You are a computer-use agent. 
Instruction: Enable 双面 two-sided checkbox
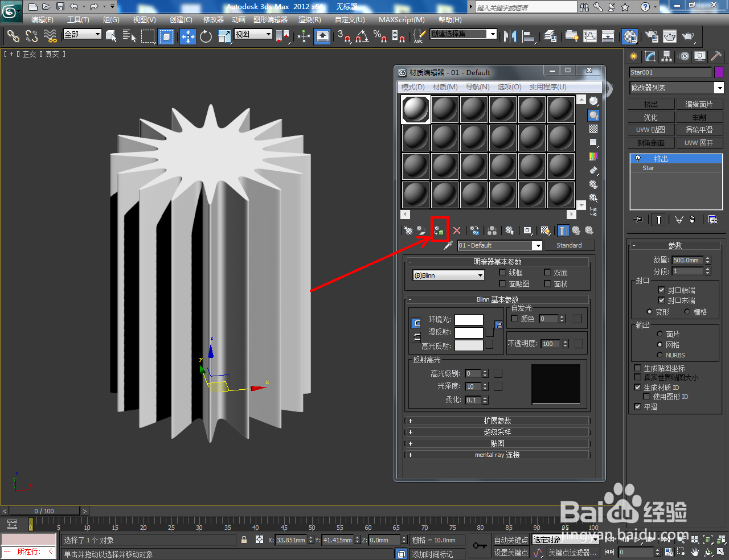[547, 273]
